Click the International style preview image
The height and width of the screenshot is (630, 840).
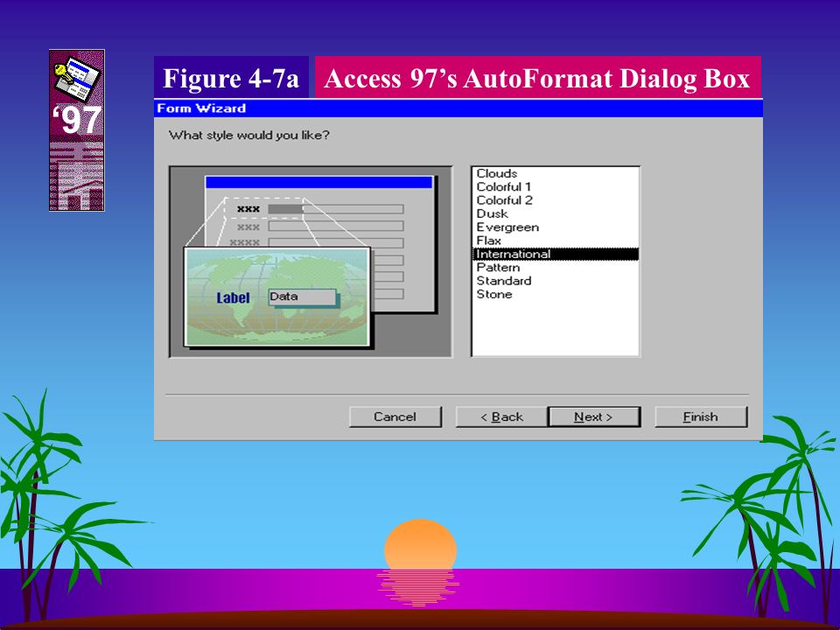277,297
